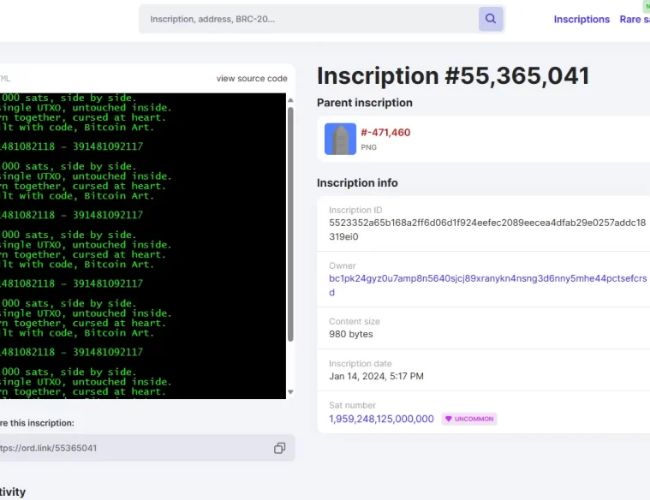Click the Inscription info heading
This screenshot has width=650, height=500.
pos(357,183)
